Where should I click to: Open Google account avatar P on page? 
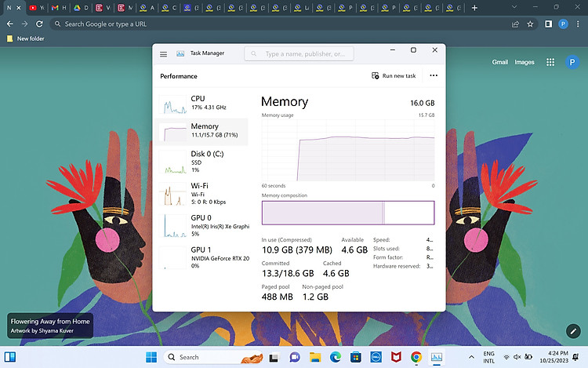coord(572,62)
